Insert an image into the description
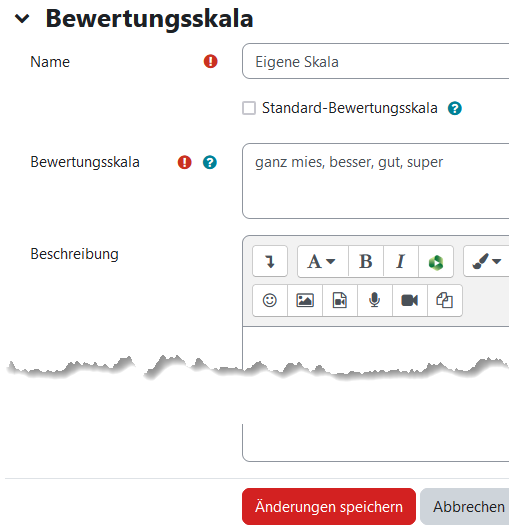 [305, 301]
